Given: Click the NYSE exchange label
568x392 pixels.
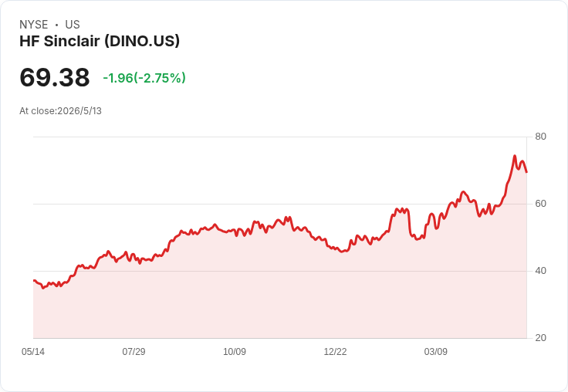Looking at the screenshot, I should 34,25.
